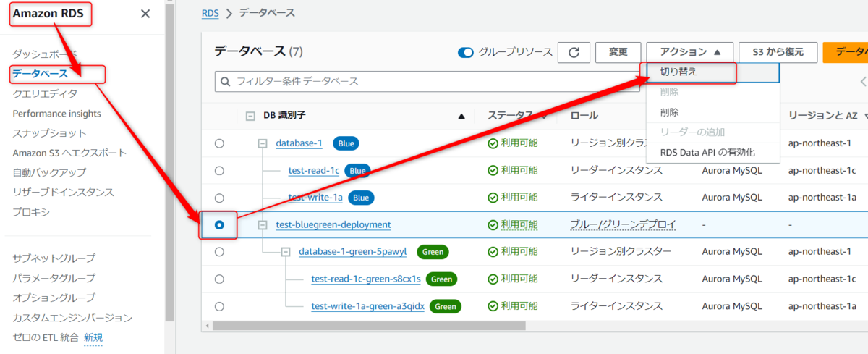
Task: Select the radio button for database-1
Action: (219, 143)
